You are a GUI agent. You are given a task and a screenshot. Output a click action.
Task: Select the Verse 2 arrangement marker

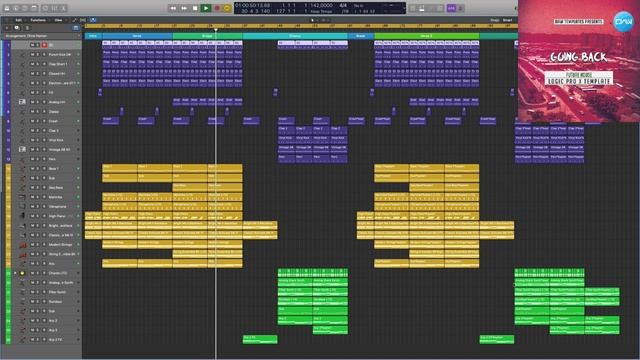coord(427,36)
